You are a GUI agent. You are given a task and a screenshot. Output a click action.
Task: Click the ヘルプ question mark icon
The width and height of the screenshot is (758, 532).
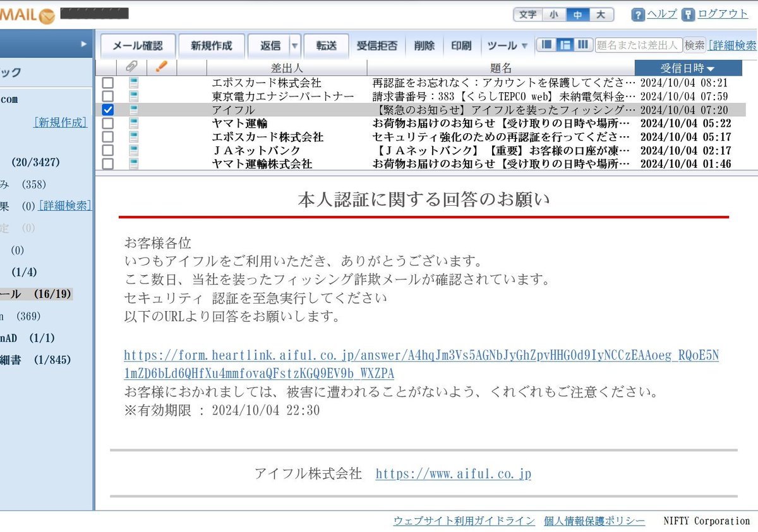pos(637,14)
